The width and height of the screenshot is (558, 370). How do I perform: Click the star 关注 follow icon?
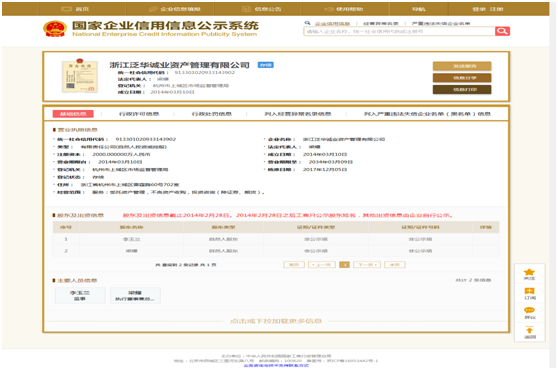pyautogui.click(x=529, y=274)
